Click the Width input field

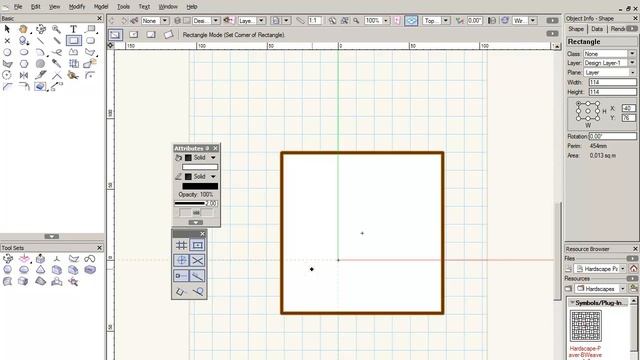[x=612, y=82]
